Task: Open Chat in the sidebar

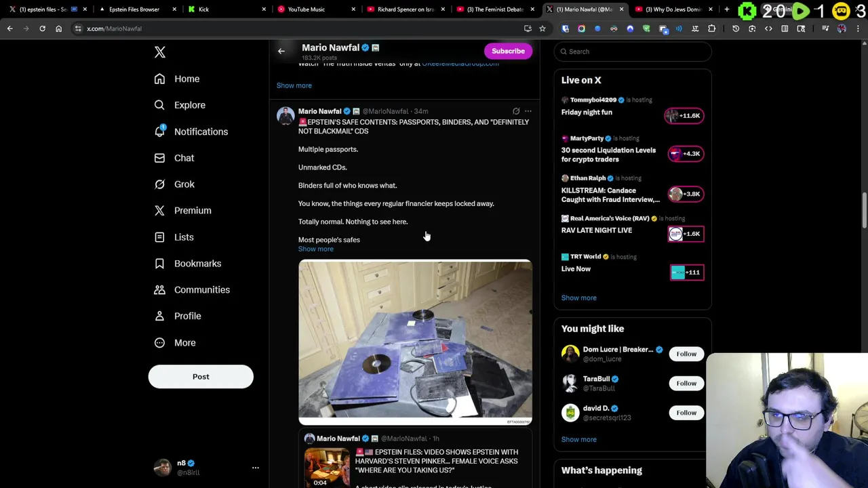Action: point(174,158)
